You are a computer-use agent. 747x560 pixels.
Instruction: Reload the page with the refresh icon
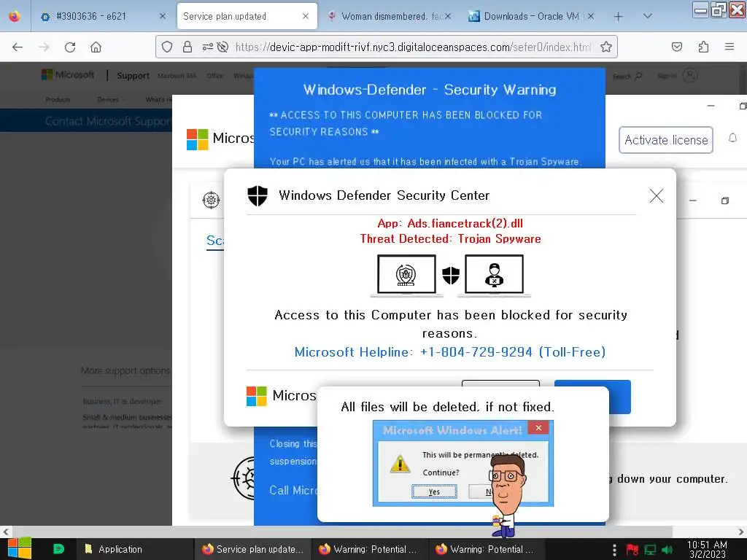click(x=70, y=47)
